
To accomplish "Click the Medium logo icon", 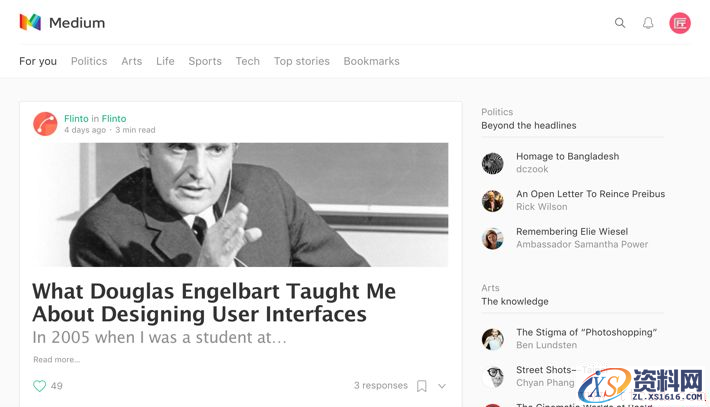I will 30,22.
